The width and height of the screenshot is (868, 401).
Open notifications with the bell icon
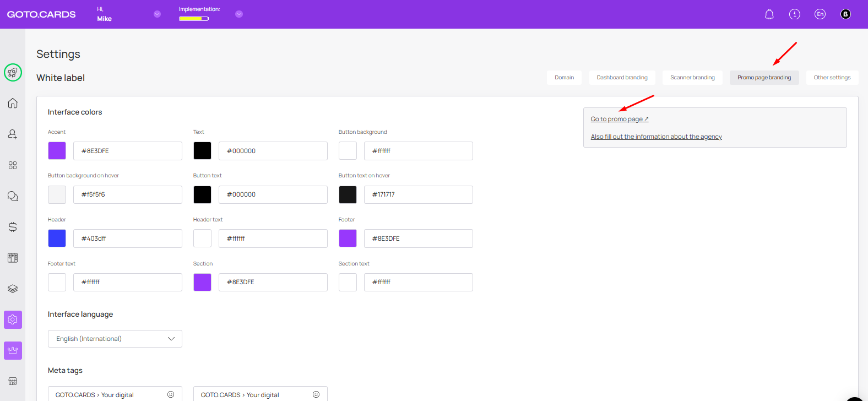coord(769,14)
